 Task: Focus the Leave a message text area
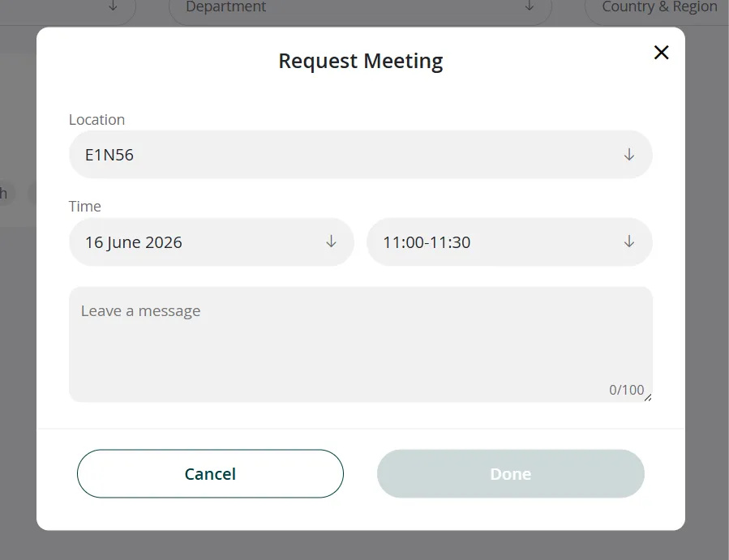pyautogui.click(x=360, y=340)
